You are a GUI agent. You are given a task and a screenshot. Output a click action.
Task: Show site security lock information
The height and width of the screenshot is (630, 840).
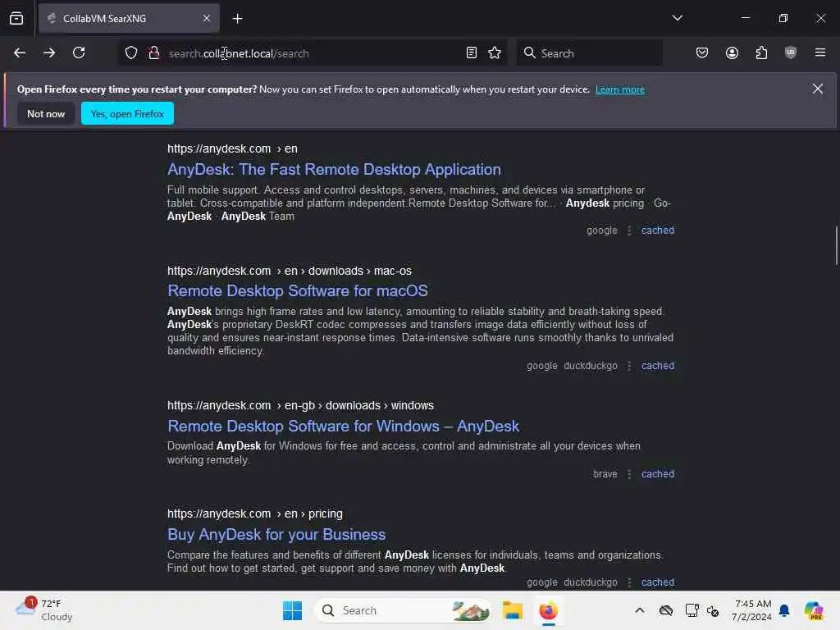coord(154,52)
